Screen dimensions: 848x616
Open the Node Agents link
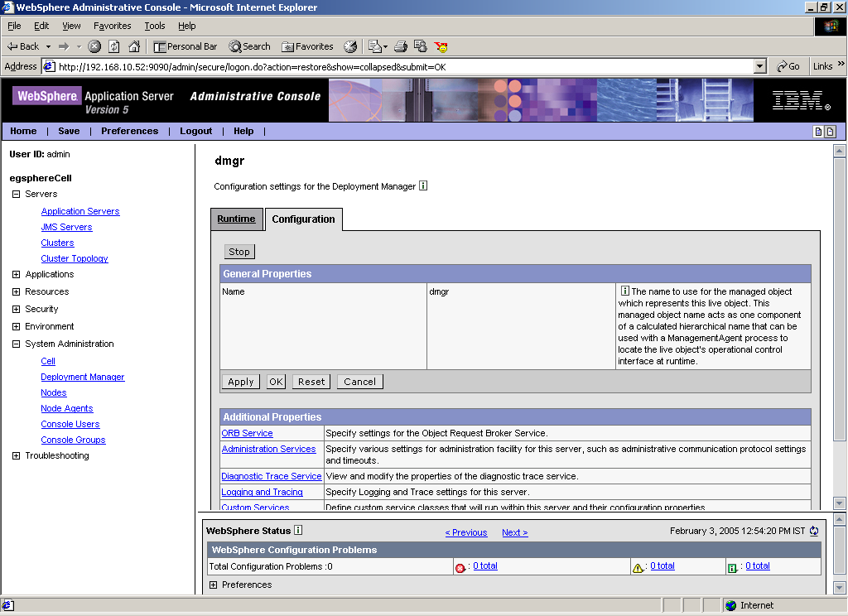67,408
